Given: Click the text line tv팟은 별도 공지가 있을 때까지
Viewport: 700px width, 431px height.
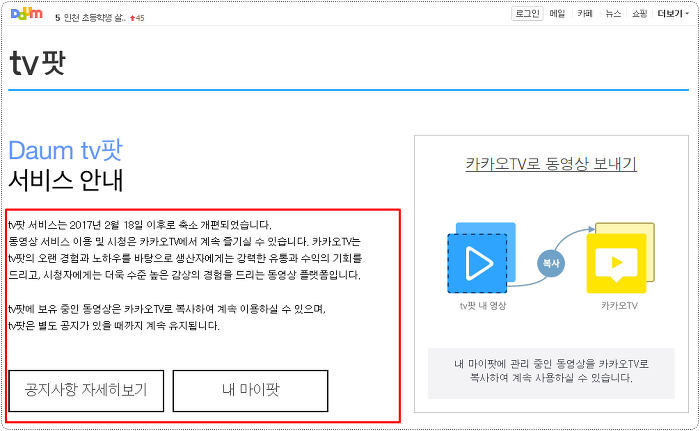Looking at the screenshot, I should click(x=114, y=326).
